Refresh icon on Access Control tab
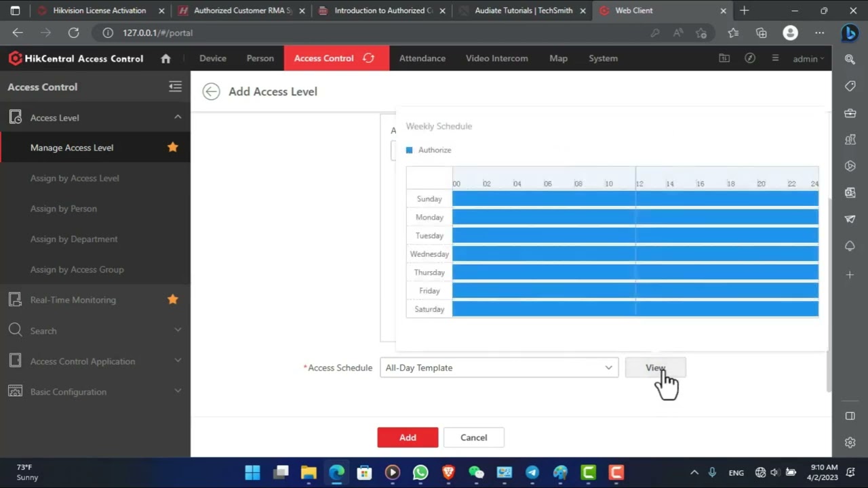Viewport: 868px width, 488px height. point(368,58)
